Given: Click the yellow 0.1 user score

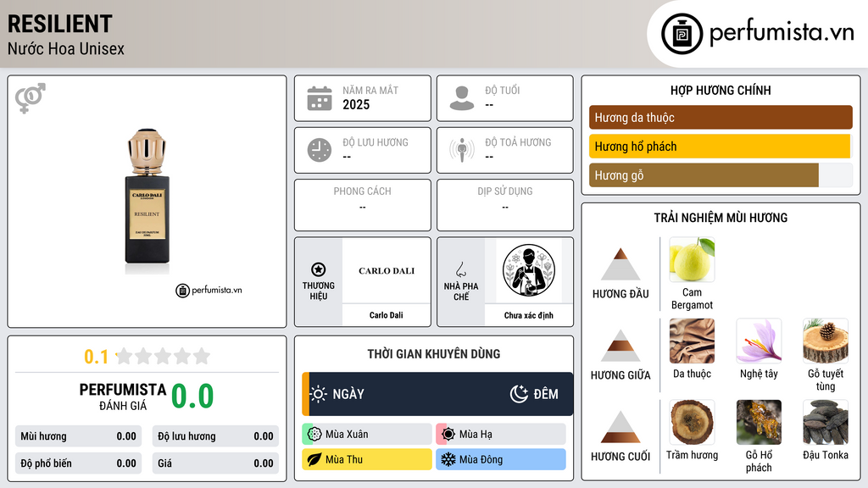Looking at the screenshot, I should [97, 357].
